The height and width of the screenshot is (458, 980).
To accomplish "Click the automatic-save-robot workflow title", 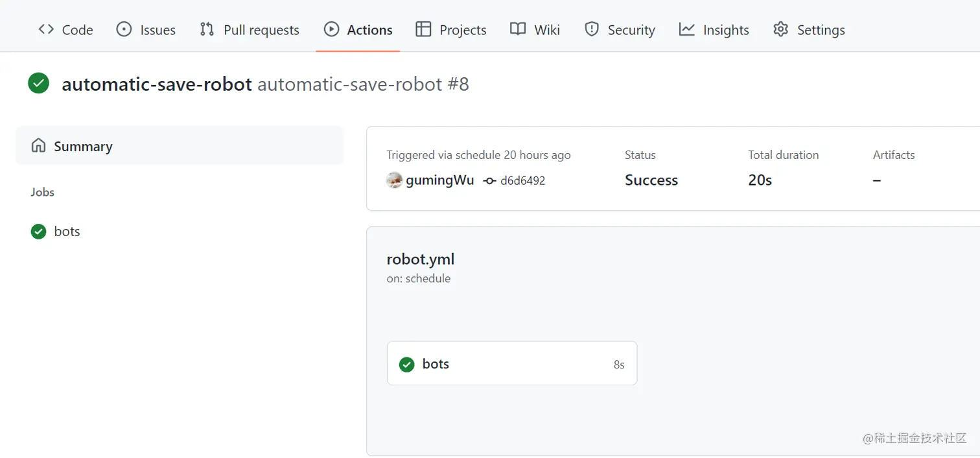I will click(x=157, y=84).
